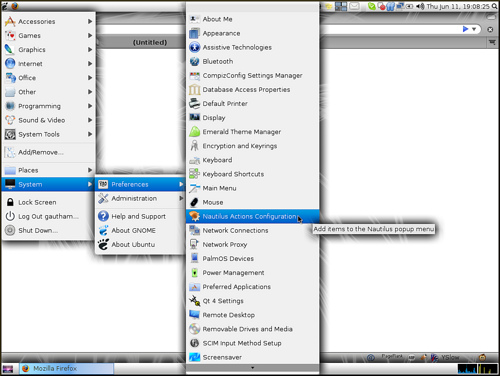The image size is (500, 376).
Task: Click the Network Proxy icon
Action: pyautogui.click(x=194, y=244)
